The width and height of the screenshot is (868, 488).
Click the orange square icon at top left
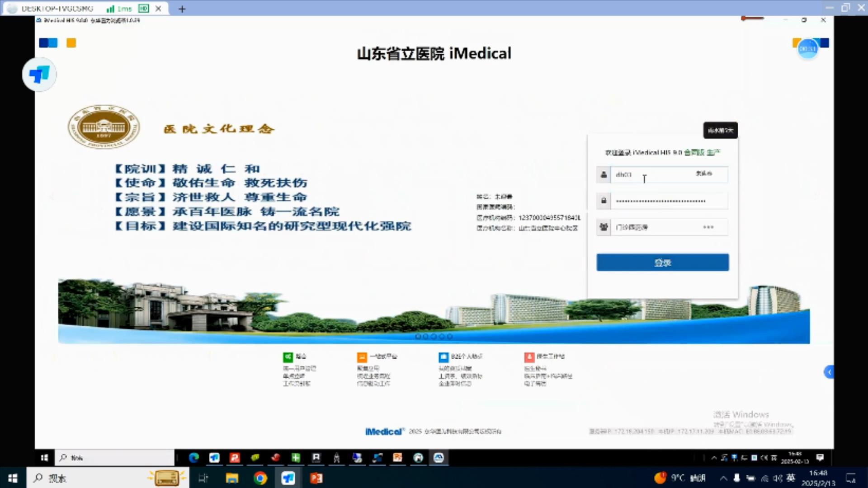(x=71, y=43)
